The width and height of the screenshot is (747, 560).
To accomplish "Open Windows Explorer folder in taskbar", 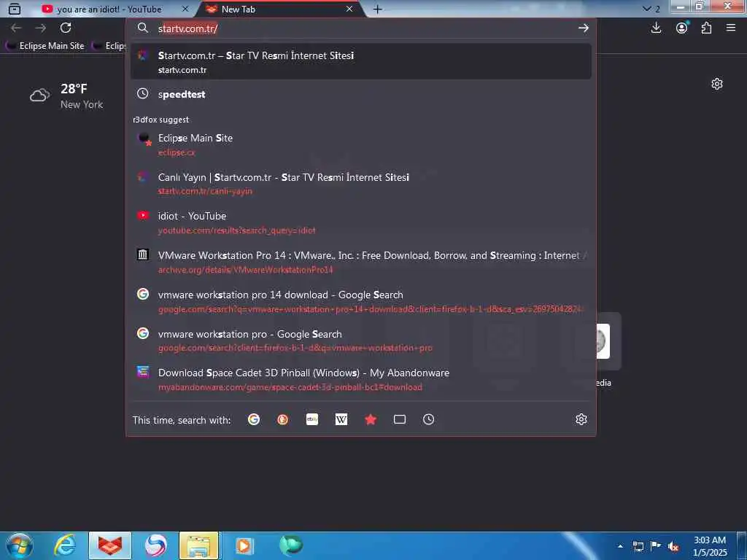I will pos(198,545).
